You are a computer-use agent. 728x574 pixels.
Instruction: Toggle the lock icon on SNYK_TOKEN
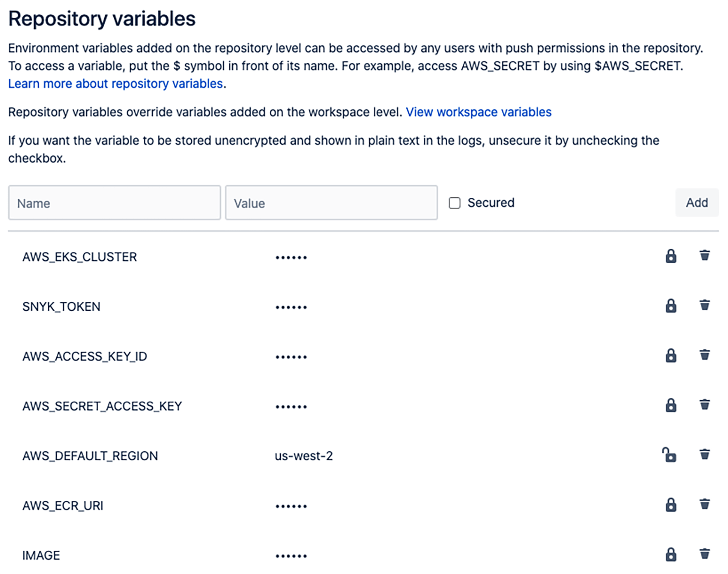(671, 306)
